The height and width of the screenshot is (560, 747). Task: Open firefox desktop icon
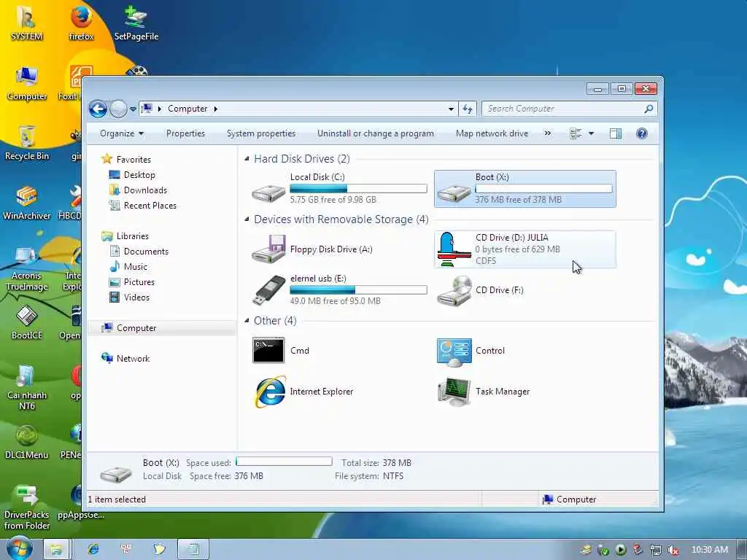[x=82, y=24]
